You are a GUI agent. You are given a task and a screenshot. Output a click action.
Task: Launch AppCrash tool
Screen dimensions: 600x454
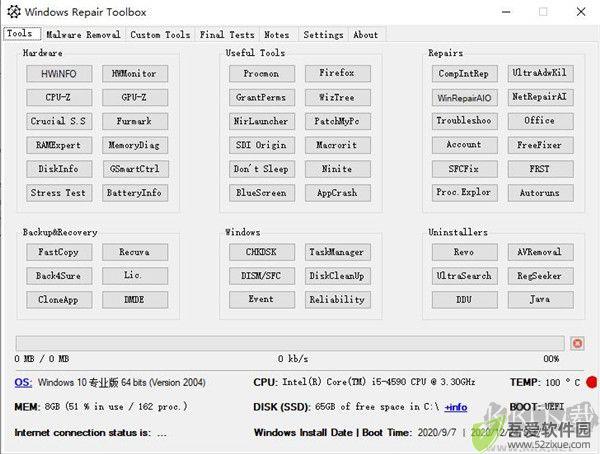[338, 193]
